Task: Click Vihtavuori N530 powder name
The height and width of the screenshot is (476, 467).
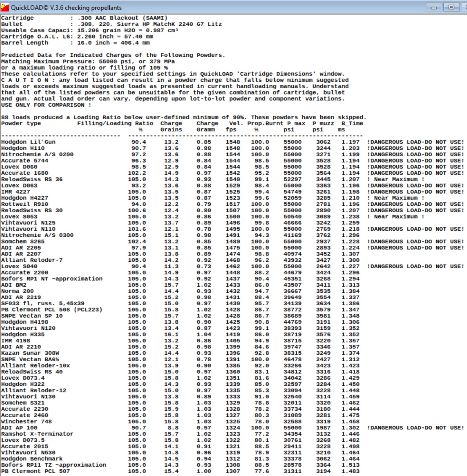Action: tap(28, 453)
